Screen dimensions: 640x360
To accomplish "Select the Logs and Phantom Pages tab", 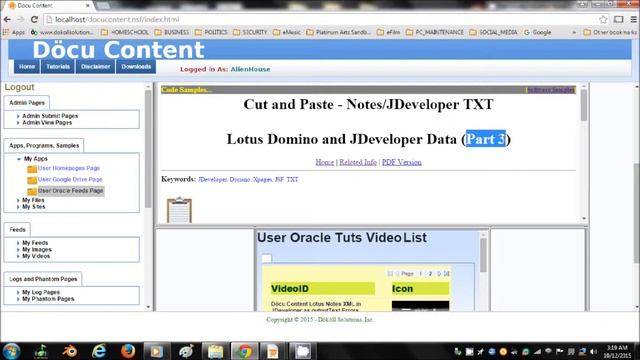I will (x=43, y=279).
